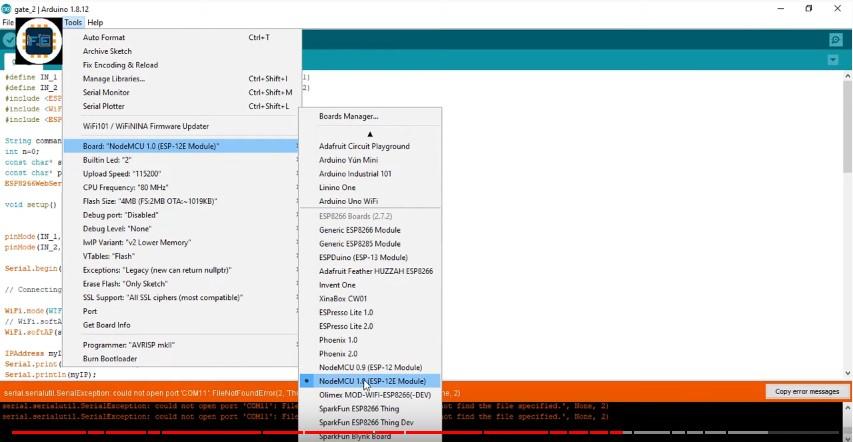Viewport: 853px width, 442px height.
Task: Select Adafruit Feather HUZZAH ESP8266
Action: pyautogui.click(x=370, y=271)
